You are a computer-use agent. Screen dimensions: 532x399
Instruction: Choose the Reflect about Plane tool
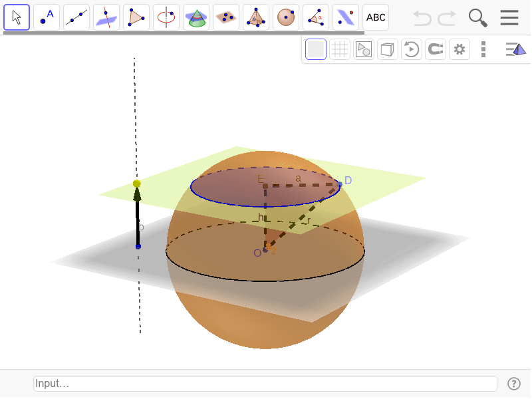click(346, 17)
